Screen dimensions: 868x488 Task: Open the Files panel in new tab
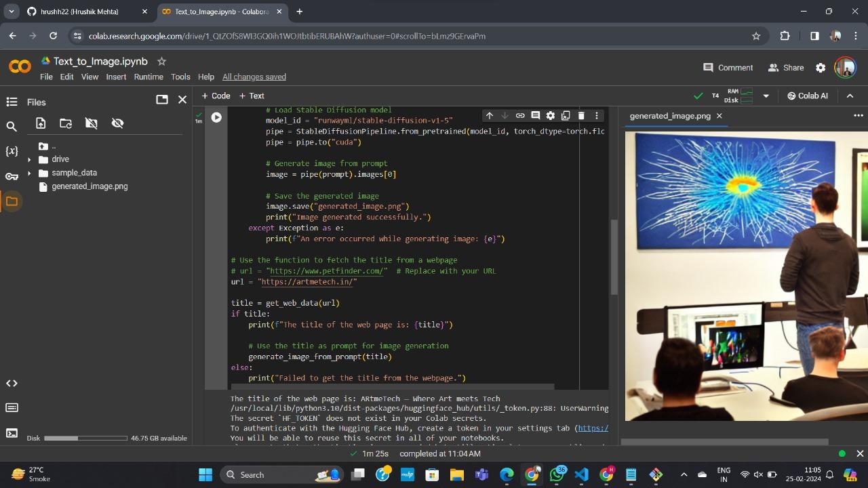pos(162,100)
